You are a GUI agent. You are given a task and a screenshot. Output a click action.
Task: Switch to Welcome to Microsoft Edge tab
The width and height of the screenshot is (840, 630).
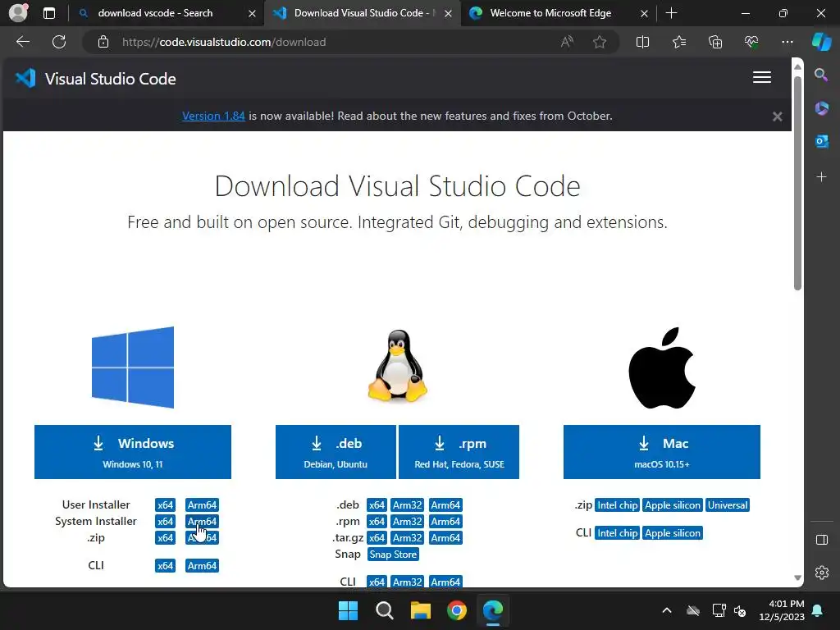(550, 13)
